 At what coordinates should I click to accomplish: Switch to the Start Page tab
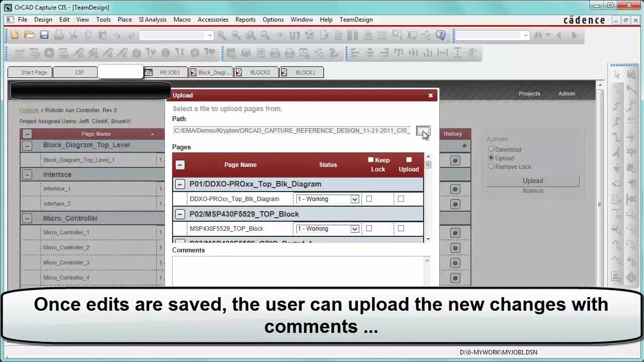point(30,72)
